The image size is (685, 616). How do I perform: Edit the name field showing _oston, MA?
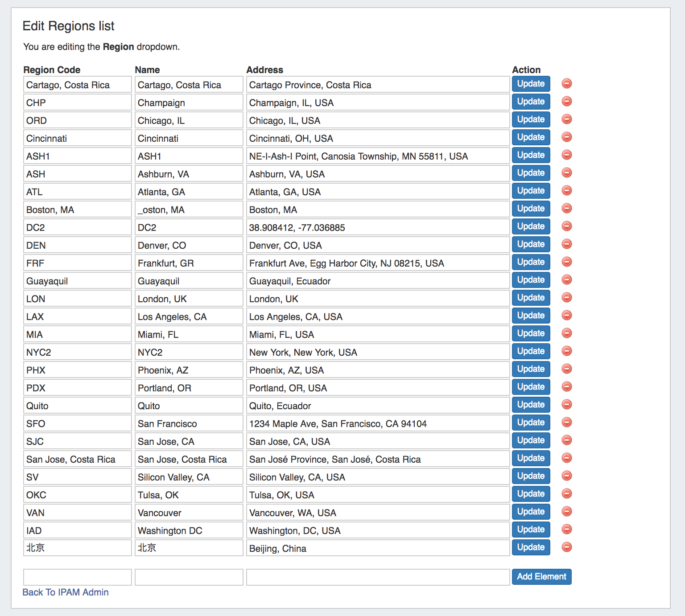189,209
